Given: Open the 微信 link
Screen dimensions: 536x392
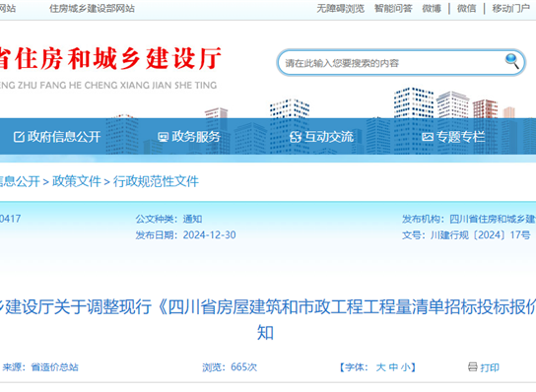Looking at the screenshot, I should tap(467, 9).
